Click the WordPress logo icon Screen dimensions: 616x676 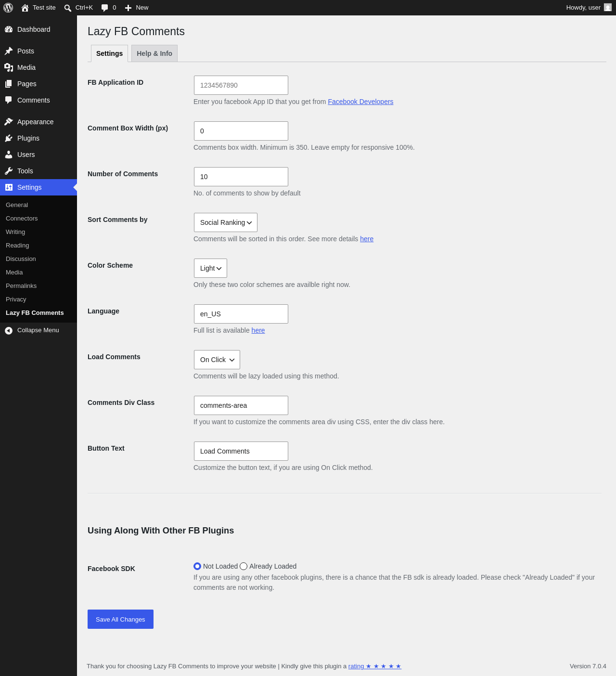(8, 8)
